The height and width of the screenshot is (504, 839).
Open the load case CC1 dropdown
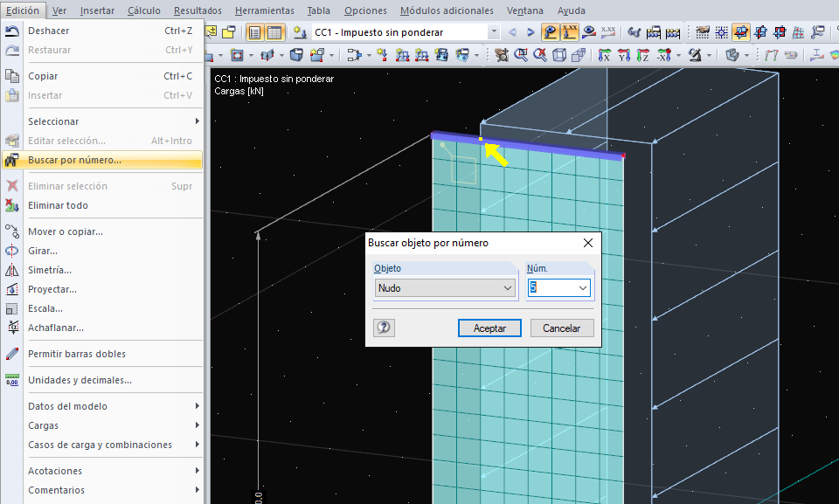(x=494, y=32)
